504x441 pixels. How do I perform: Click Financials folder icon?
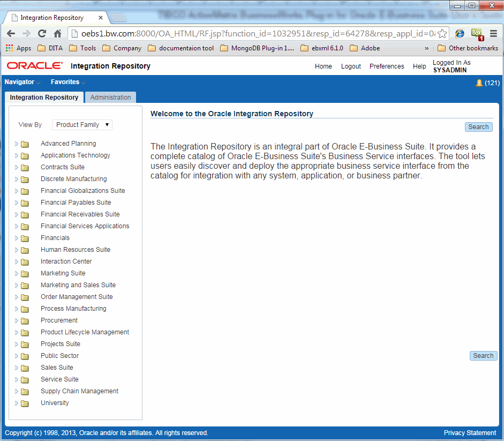click(25, 238)
